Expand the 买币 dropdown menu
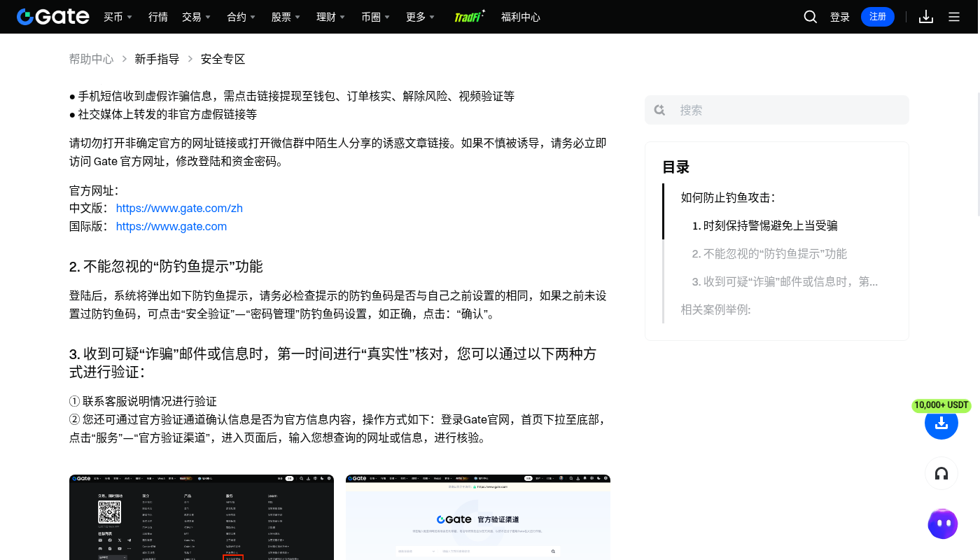980x560 pixels. coord(118,17)
